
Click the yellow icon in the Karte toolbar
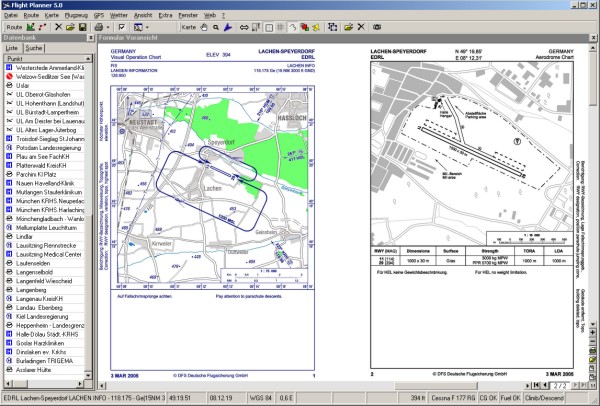click(316, 27)
